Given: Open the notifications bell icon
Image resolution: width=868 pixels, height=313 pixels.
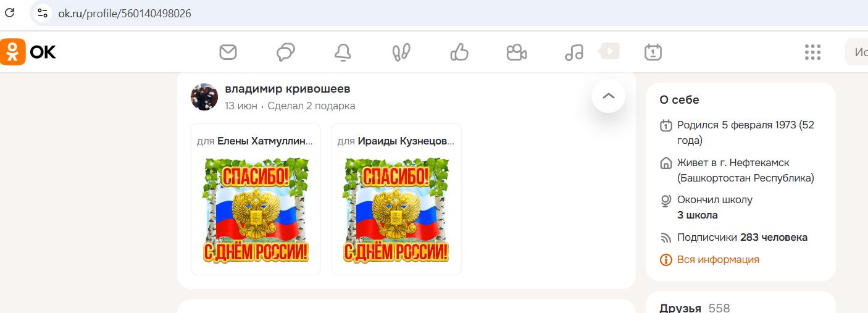Looking at the screenshot, I should coord(343,52).
